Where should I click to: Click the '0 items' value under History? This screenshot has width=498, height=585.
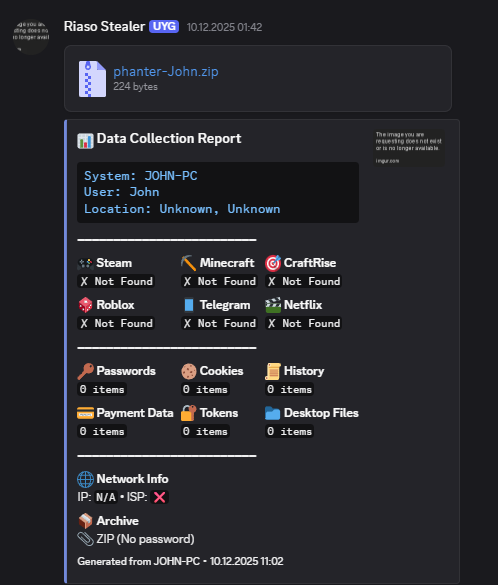pos(289,389)
